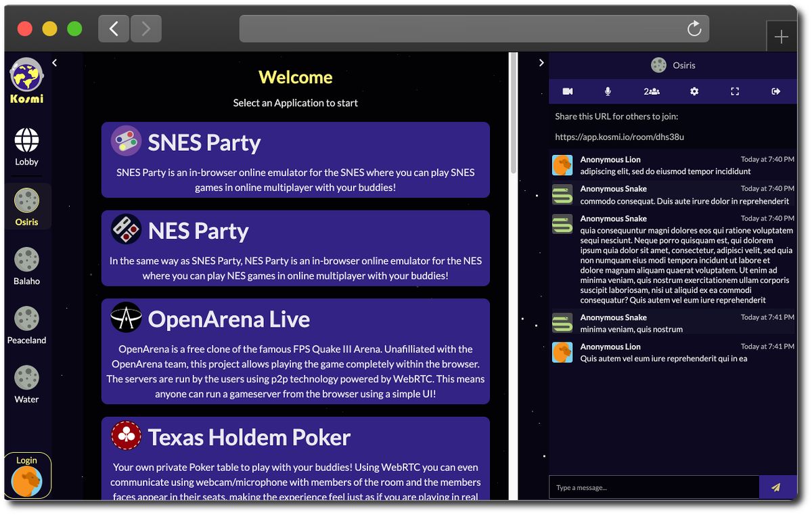Click the 'Share this URL for others to join:' text
Screen dimensions: 812x515
coord(616,116)
